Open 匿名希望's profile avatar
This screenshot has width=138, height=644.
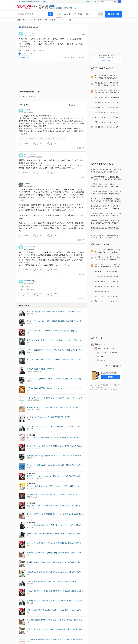[x=21, y=185]
